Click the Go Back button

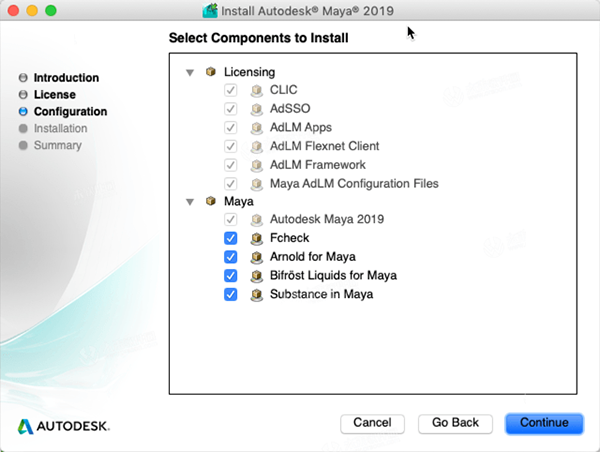pyautogui.click(x=455, y=423)
